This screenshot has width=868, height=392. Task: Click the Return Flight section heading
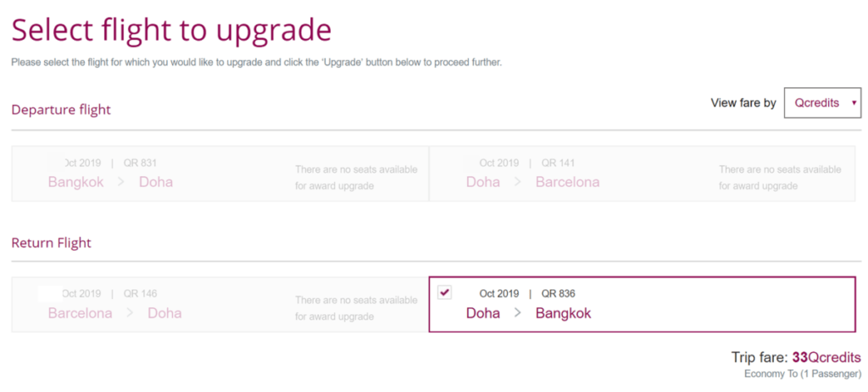click(x=52, y=243)
